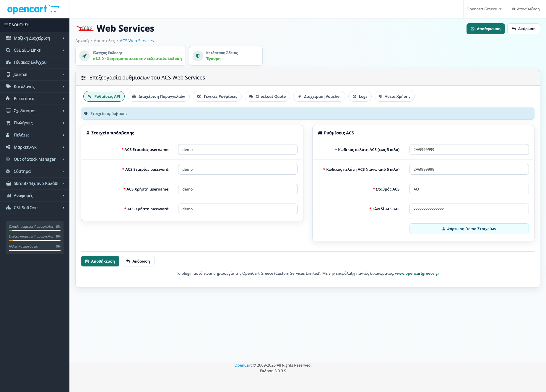Image resolution: width=546 pixels, height=392 pixels.
Task: Go to Αποστολές breadcrumb
Action: point(104,41)
